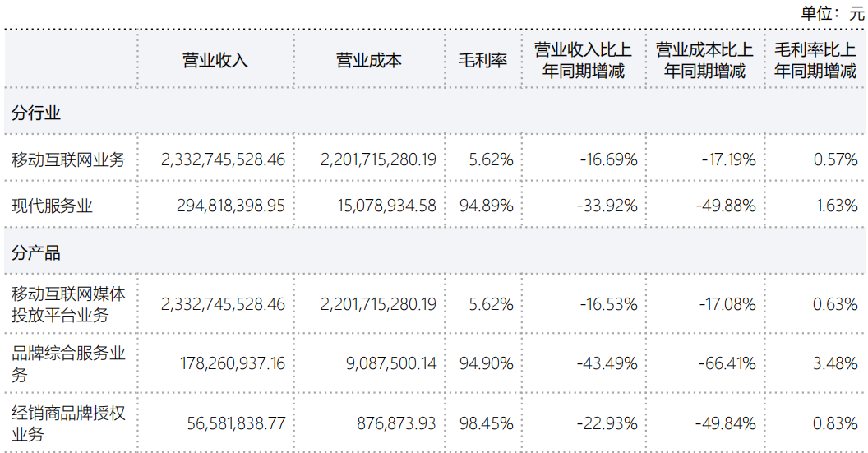Click the 分行业 section row
This screenshot has height=453, width=868.
point(37,113)
